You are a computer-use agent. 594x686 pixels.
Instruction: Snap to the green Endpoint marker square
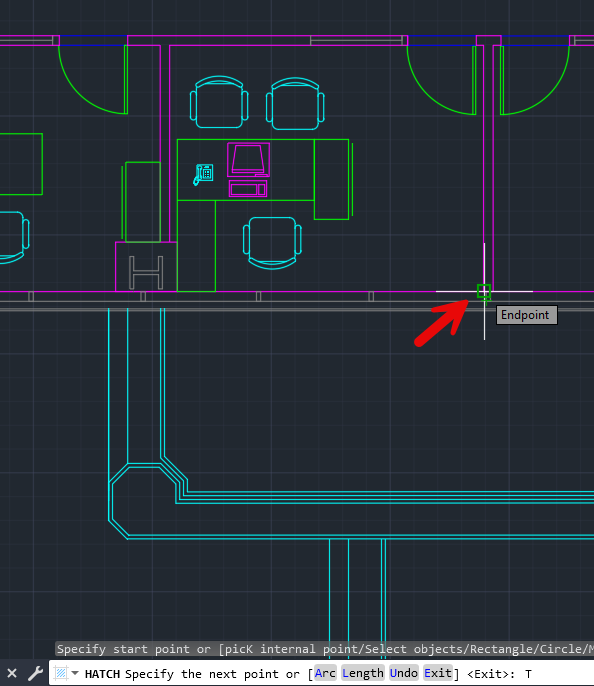tap(484, 291)
